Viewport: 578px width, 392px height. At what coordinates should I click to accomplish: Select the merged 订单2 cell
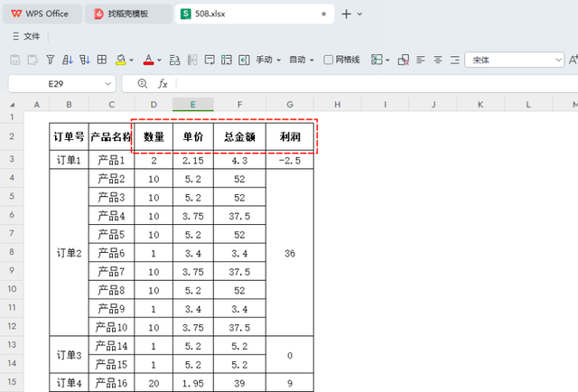coord(69,253)
